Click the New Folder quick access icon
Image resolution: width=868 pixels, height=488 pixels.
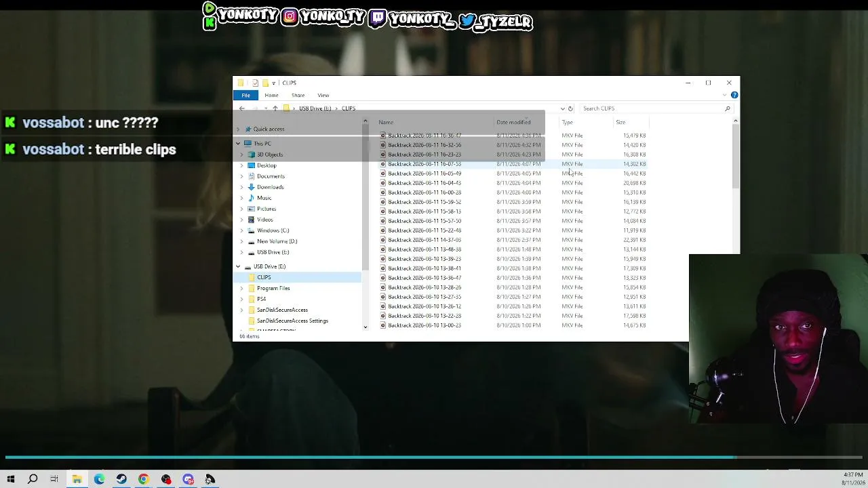tap(265, 83)
